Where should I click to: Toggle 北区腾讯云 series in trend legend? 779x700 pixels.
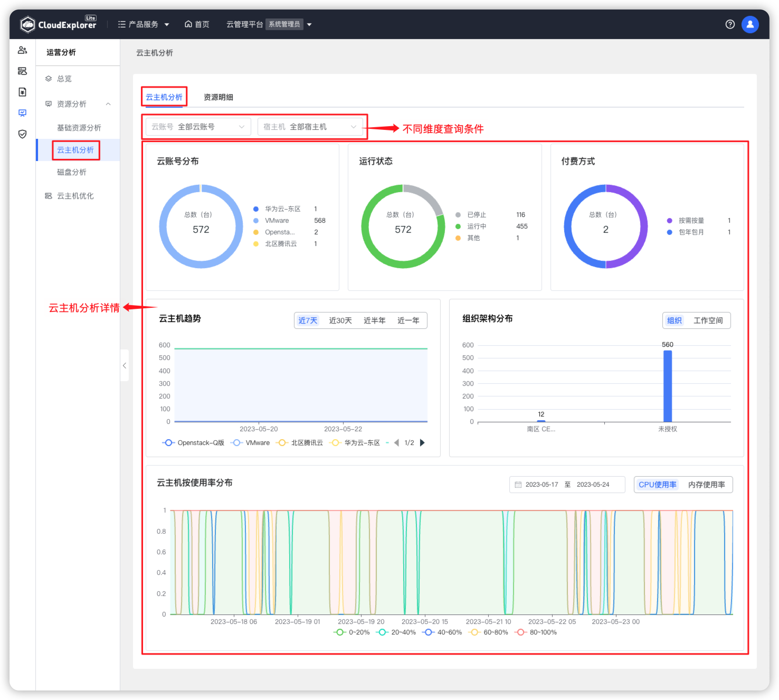tap(299, 442)
